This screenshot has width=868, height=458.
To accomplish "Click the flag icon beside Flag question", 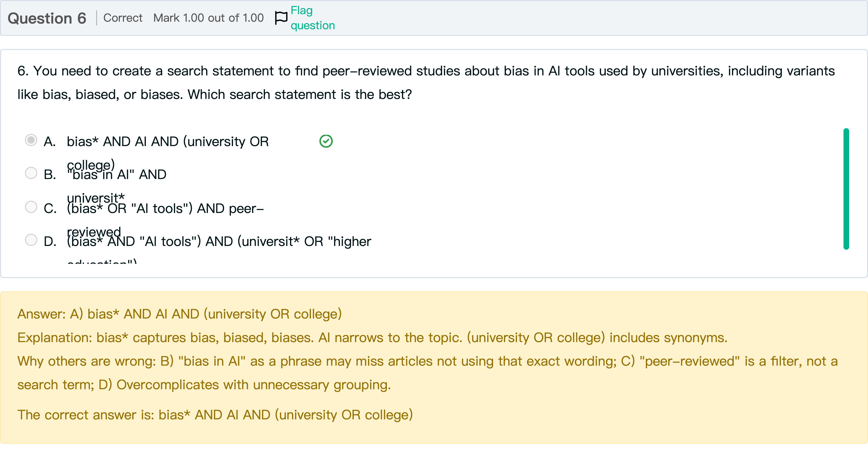I will (x=281, y=18).
